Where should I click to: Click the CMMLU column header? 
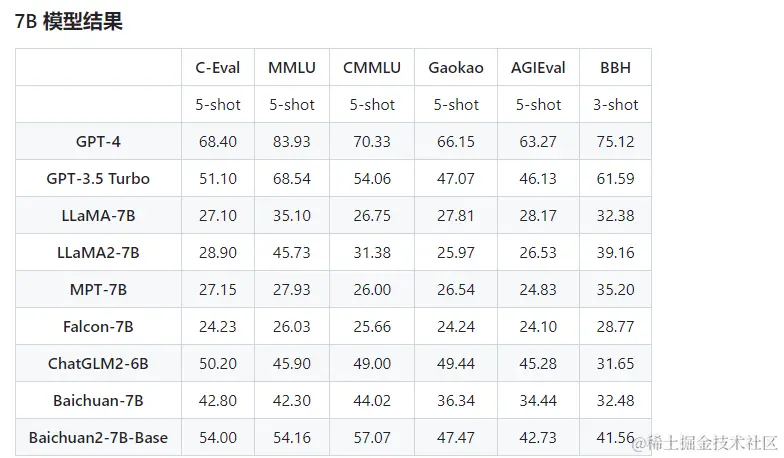[372, 68]
